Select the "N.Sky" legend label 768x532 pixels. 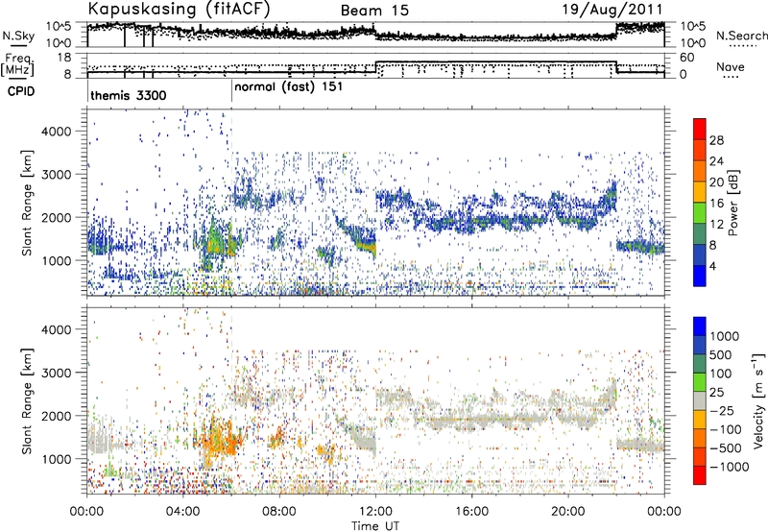[18, 36]
